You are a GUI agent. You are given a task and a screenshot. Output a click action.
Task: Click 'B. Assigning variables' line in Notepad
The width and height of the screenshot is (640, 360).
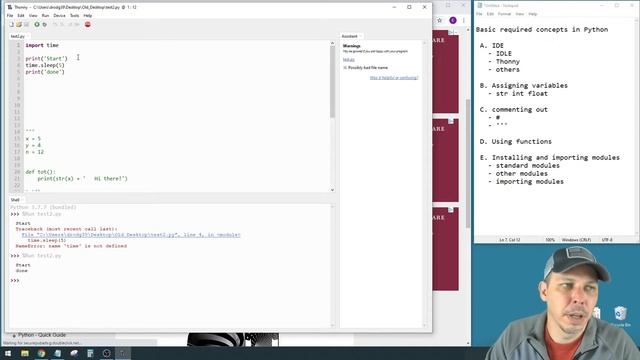click(524, 85)
